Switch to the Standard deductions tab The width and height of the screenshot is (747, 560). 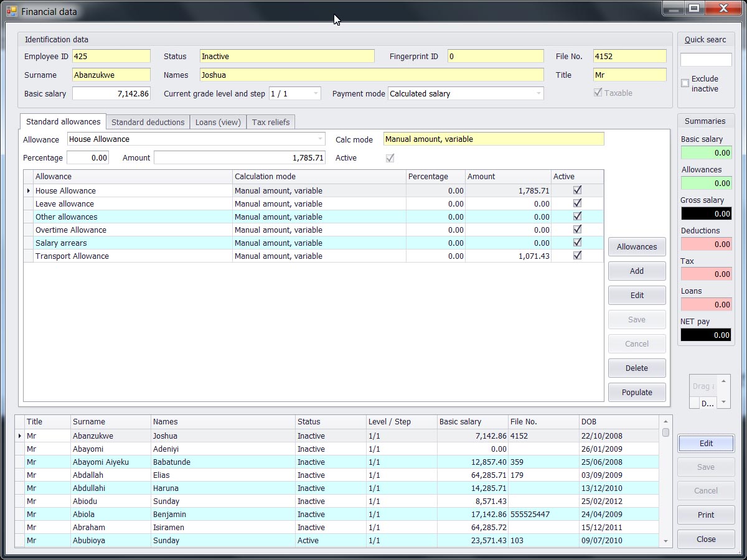(x=148, y=122)
